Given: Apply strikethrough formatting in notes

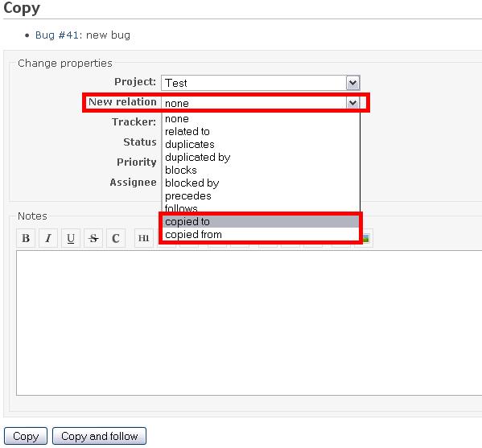Looking at the screenshot, I should (x=93, y=238).
